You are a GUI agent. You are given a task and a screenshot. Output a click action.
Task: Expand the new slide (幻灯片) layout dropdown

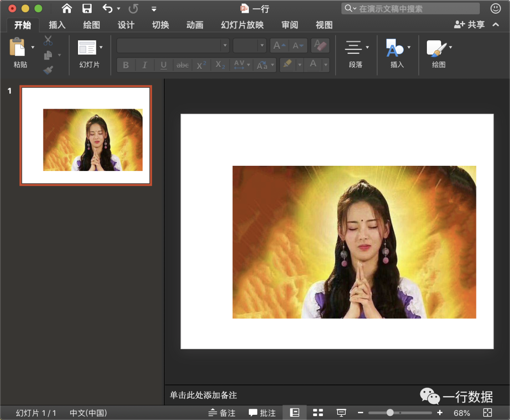click(101, 48)
